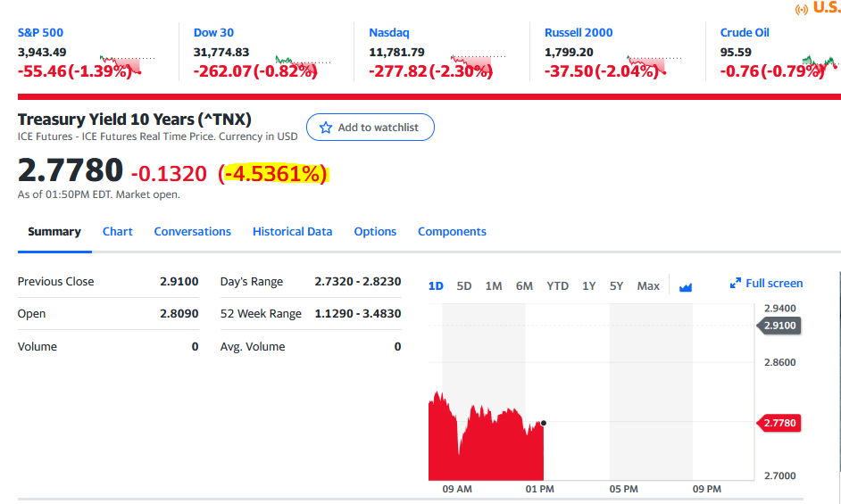The image size is (841, 504).
Task: Open the Crude Oil quote link
Action: click(745, 33)
